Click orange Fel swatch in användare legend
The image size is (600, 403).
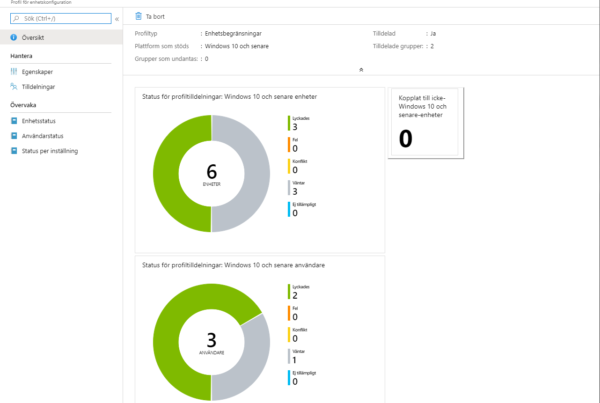coord(289,311)
